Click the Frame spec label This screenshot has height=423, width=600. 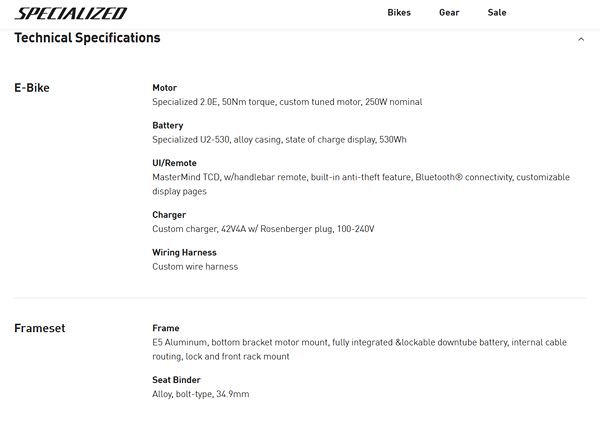(x=166, y=328)
